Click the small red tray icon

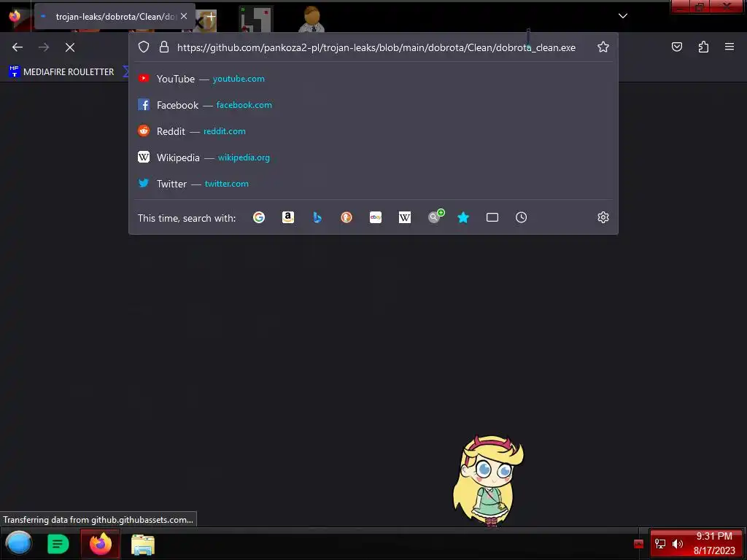tap(639, 544)
